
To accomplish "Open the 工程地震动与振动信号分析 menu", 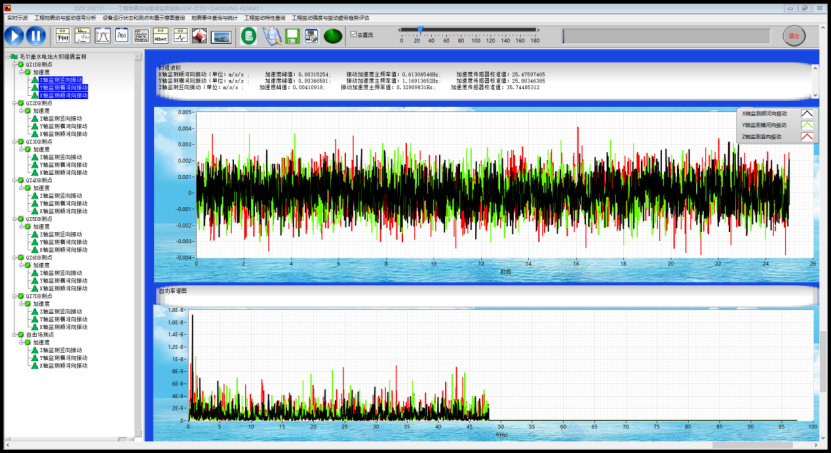I will [65, 18].
